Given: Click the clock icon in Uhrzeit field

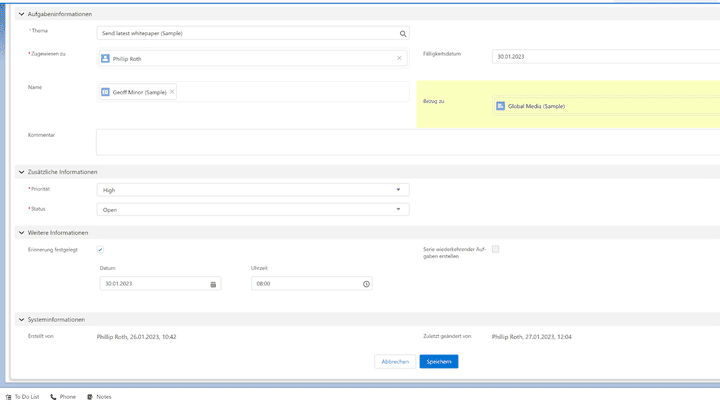Looking at the screenshot, I should [x=366, y=284].
